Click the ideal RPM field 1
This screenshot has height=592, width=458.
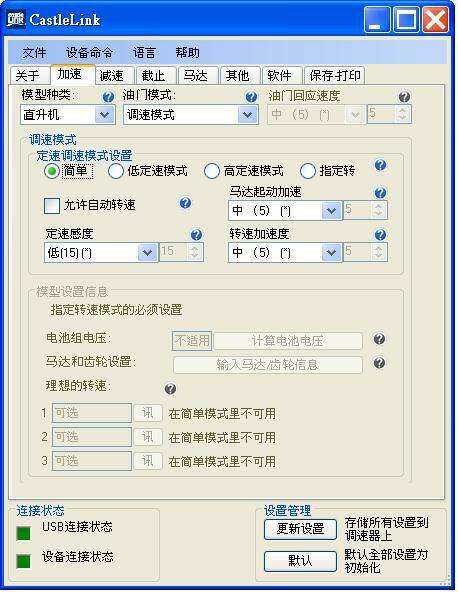click(x=92, y=413)
